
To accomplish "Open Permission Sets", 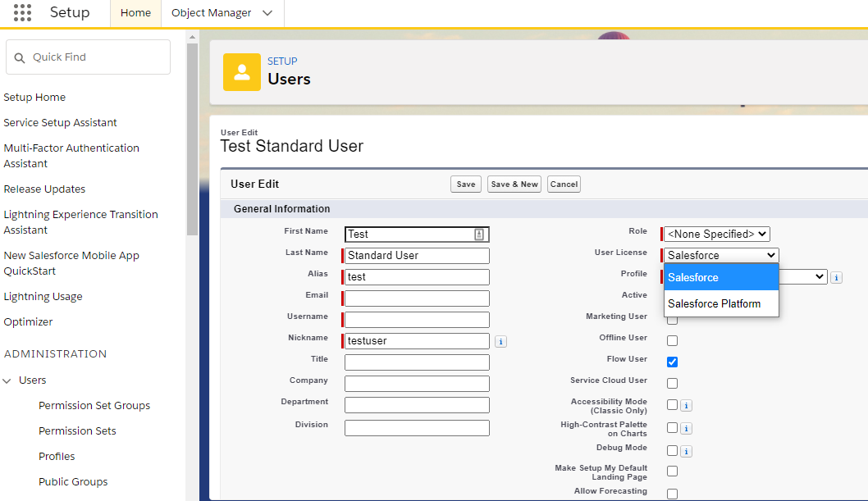I will tap(77, 430).
